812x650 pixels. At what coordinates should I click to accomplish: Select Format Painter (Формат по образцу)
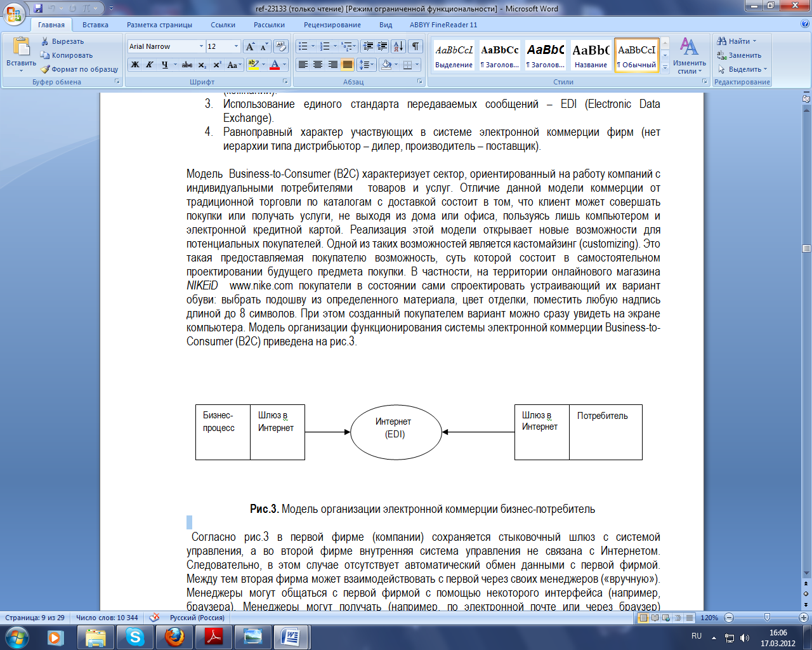[79, 69]
